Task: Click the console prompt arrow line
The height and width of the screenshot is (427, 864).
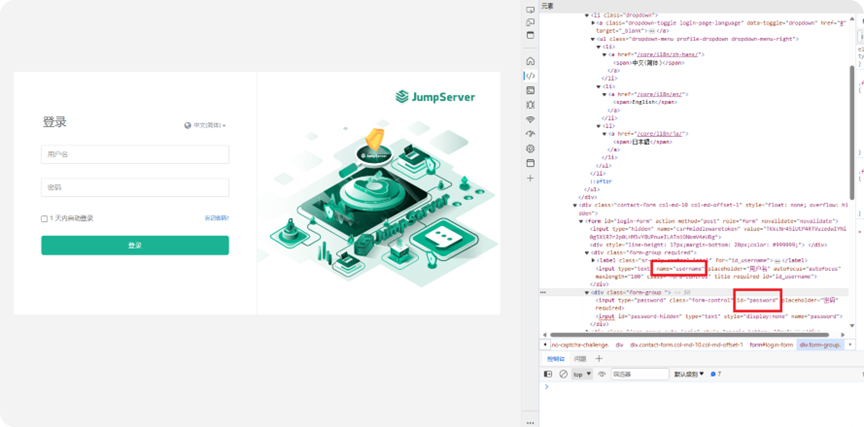Action: 547,387
